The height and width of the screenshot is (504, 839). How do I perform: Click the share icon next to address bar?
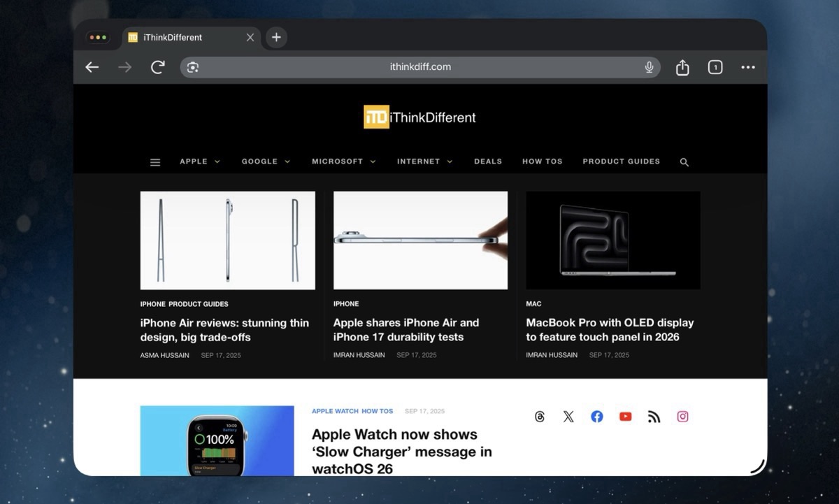click(682, 67)
